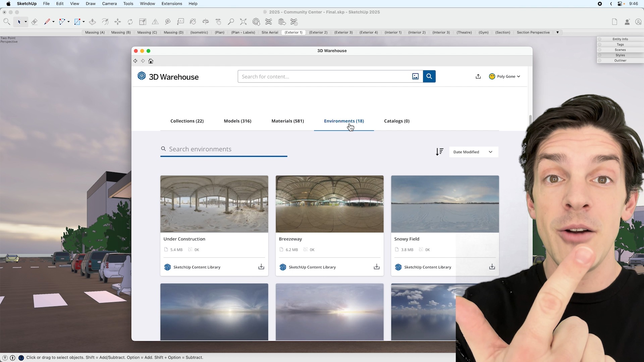Image resolution: width=644 pixels, height=362 pixels.
Task: Open Extension Manager toolbar icon
Action: pos(294,22)
